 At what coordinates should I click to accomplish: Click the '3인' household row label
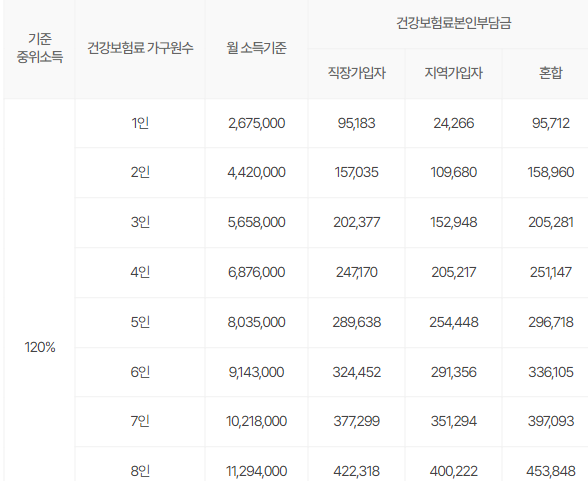click(140, 222)
